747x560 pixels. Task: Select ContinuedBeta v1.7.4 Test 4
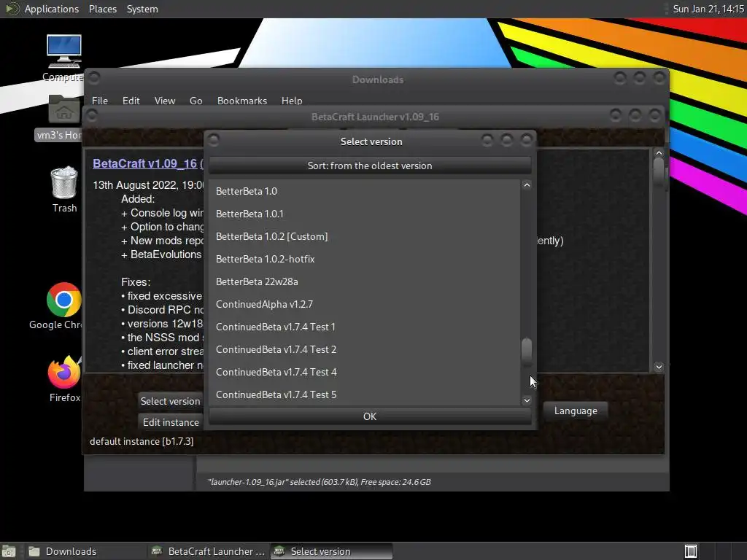[x=365, y=372]
